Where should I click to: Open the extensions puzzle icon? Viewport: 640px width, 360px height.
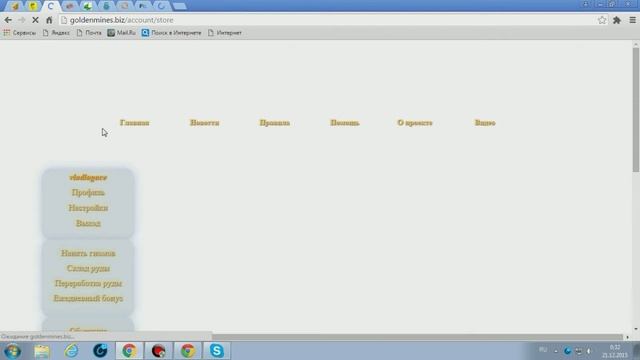click(x=617, y=20)
